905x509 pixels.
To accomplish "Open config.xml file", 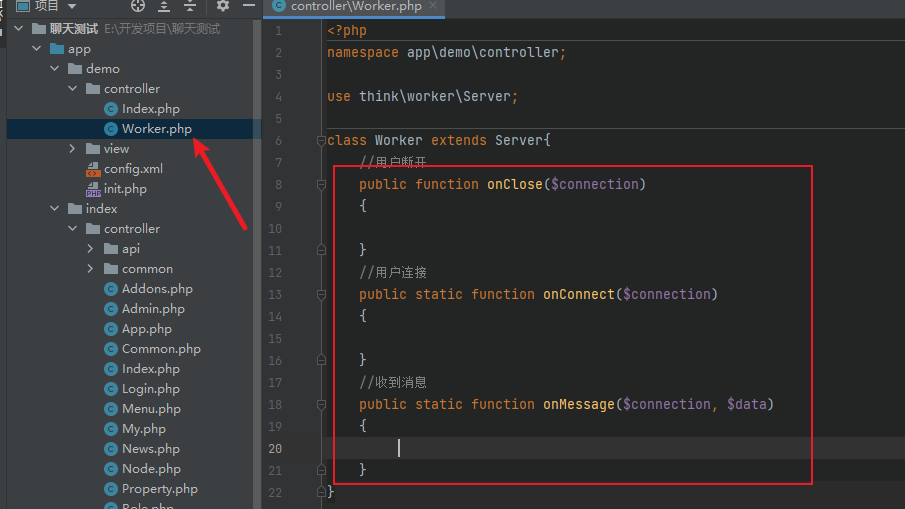I will coord(133,169).
